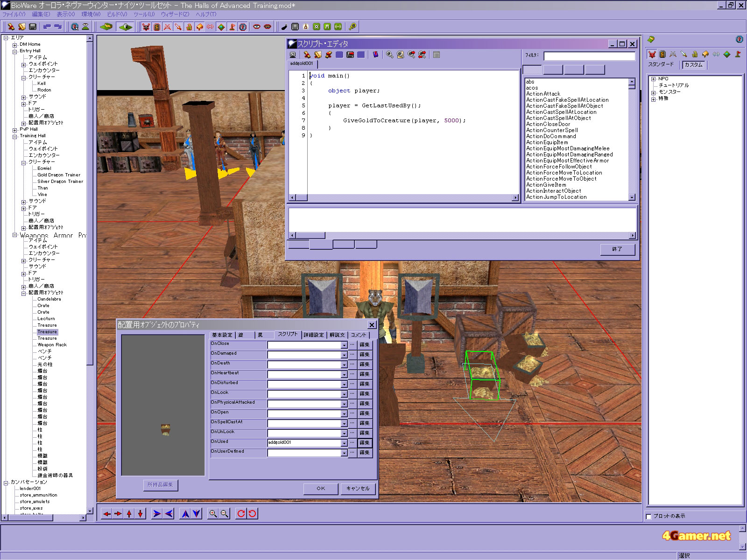
Task: Expand the NPC node in the palette tree
Action: pos(654,79)
